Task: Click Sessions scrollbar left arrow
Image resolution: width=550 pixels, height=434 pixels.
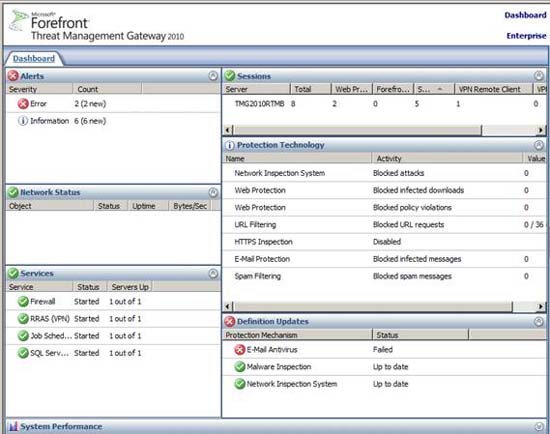Action: [228, 131]
